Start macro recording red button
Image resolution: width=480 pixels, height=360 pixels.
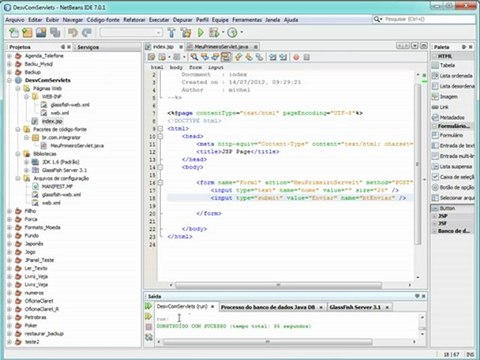pyautogui.click(x=296, y=57)
